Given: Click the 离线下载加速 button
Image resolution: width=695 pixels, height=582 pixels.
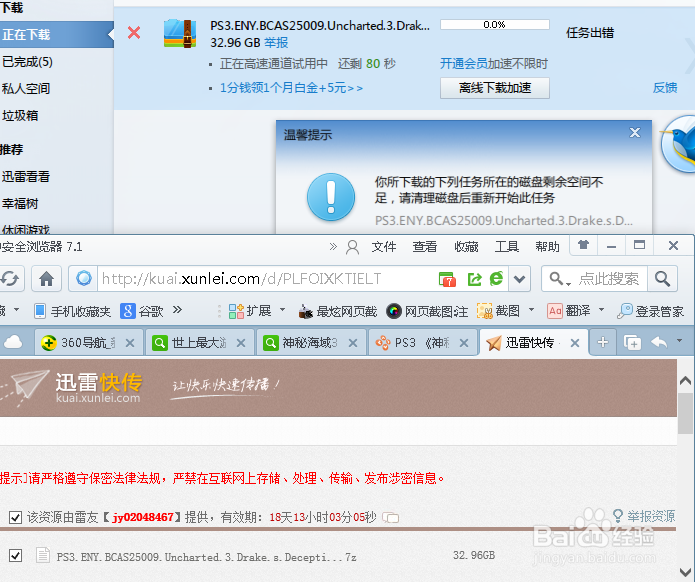Looking at the screenshot, I should click(x=495, y=88).
